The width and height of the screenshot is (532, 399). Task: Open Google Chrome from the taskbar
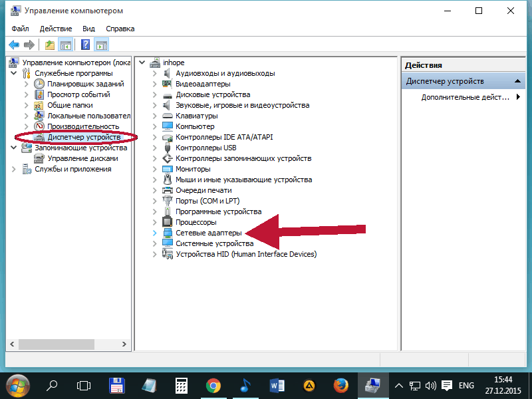[x=213, y=386]
